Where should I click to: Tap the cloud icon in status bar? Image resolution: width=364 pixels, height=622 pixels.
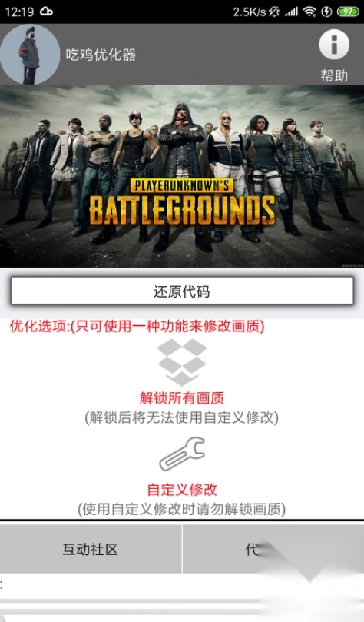click(x=46, y=12)
